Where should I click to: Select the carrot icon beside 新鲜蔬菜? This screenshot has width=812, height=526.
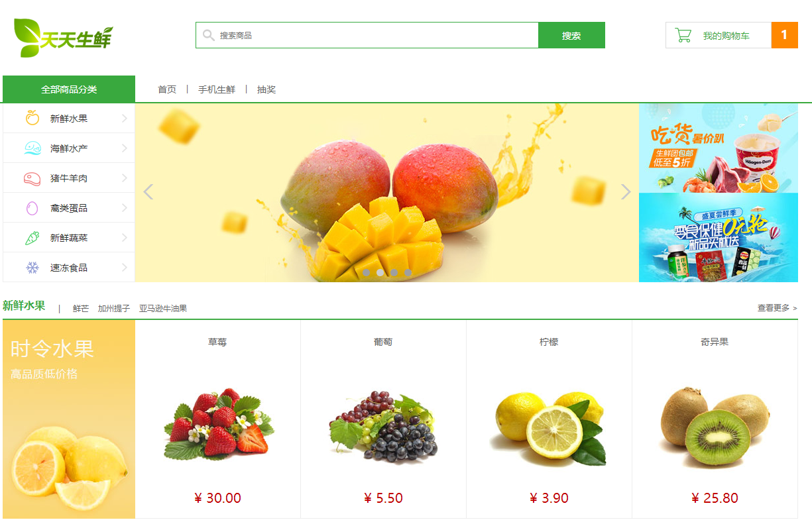click(32, 238)
